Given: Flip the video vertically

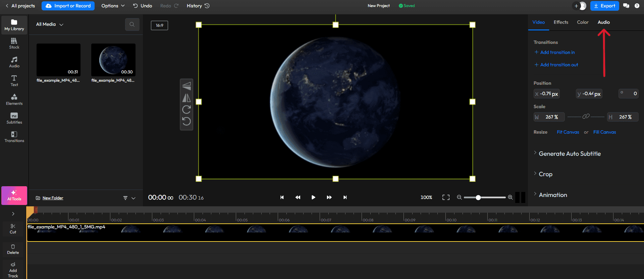Looking at the screenshot, I should [186, 86].
